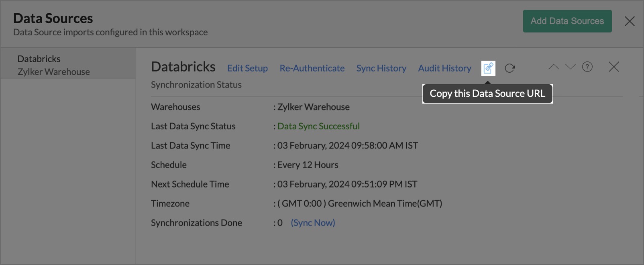Click the Copy this Data Source URL icon
This screenshot has height=265, width=644.
[x=488, y=68]
